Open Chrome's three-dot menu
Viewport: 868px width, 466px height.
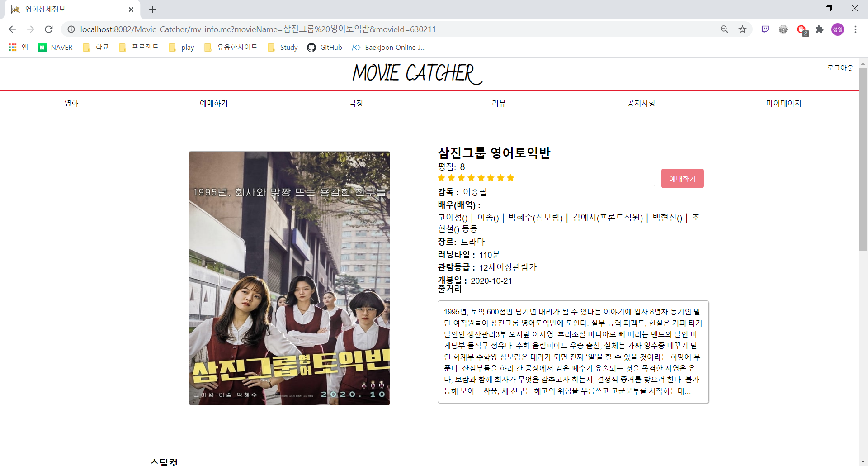point(855,29)
